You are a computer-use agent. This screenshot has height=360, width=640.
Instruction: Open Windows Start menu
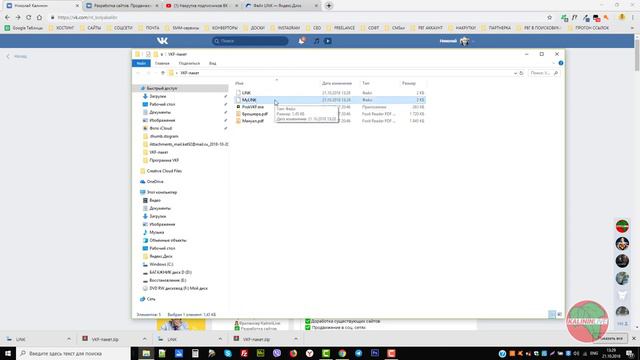point(8,353)
